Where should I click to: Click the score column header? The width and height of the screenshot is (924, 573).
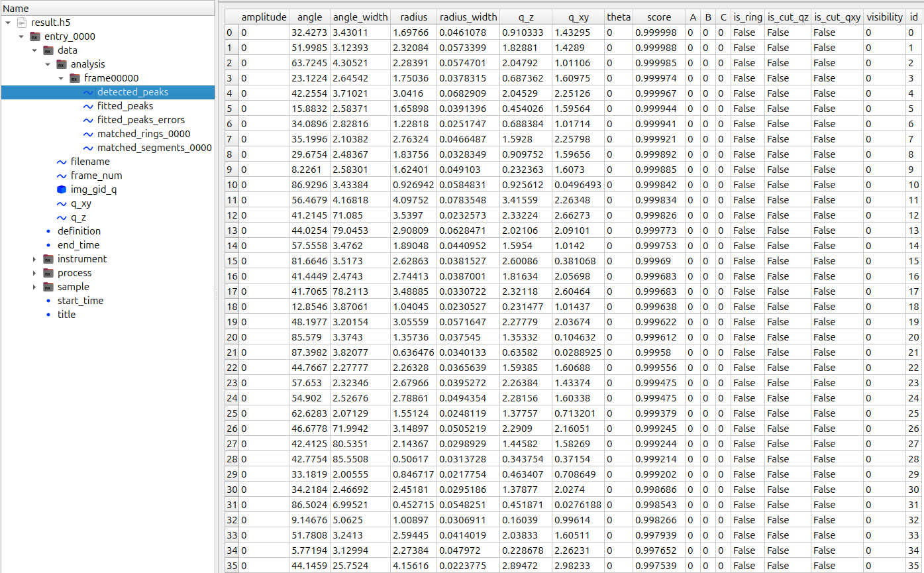(x=658, y=17)
